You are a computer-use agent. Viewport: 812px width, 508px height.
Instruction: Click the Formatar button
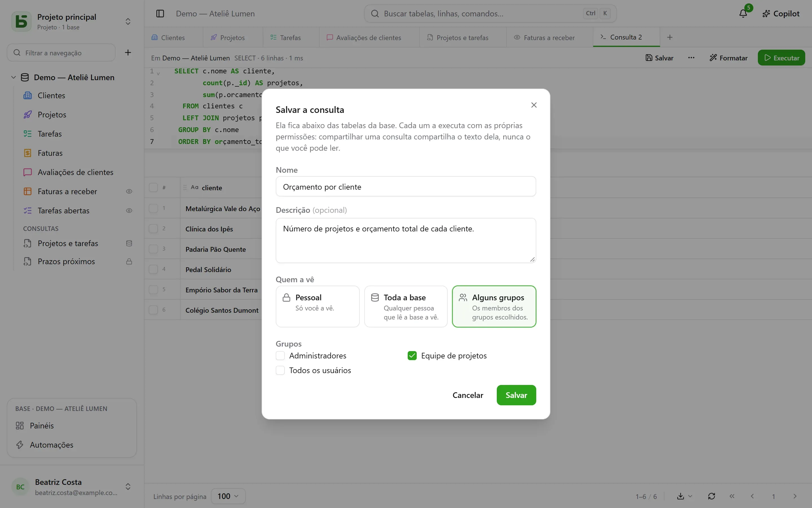[x=729, y=58]
